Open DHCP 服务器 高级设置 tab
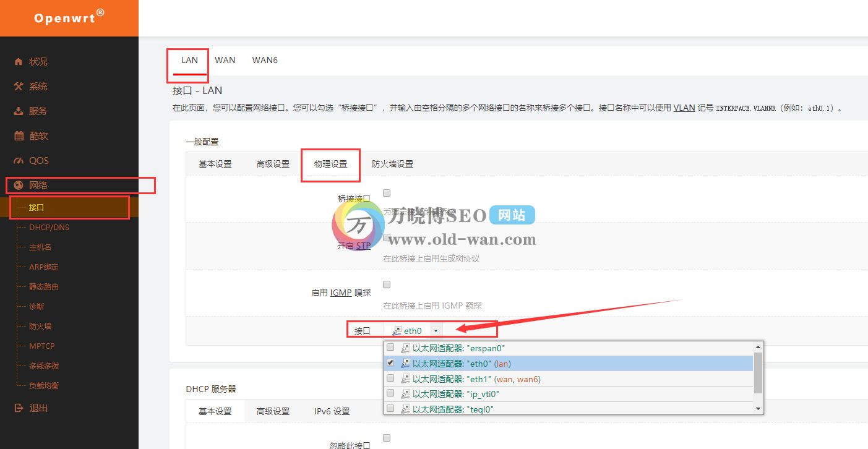The image size is (868, 449). point(273,411)
